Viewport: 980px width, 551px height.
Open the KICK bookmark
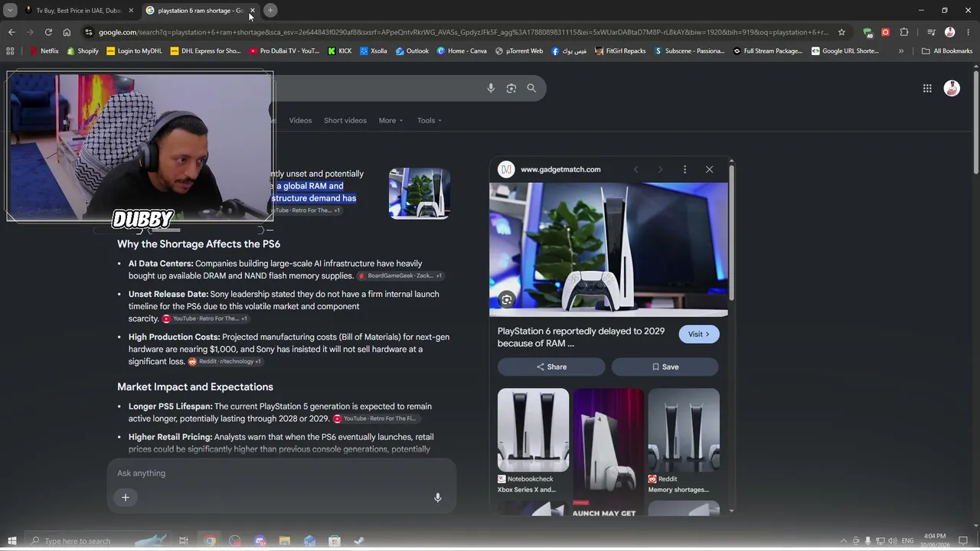click(x=340, y=51)
